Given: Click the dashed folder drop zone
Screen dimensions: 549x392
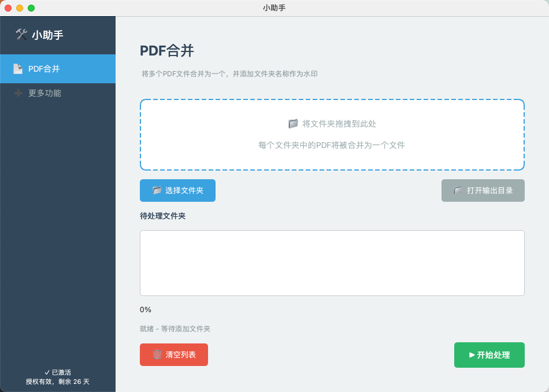Looking at the screenshot, I should pyautogui.click(x=332, y=134).
